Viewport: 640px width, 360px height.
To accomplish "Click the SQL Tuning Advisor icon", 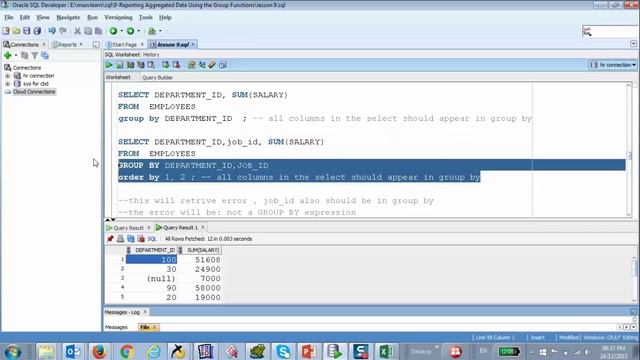I will point(151,65).
